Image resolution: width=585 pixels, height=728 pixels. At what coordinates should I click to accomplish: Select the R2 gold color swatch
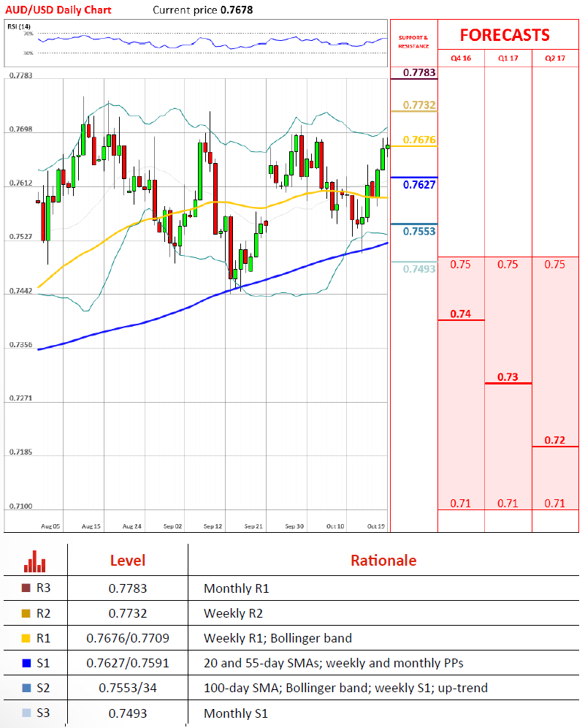click(x=26, y=613)
